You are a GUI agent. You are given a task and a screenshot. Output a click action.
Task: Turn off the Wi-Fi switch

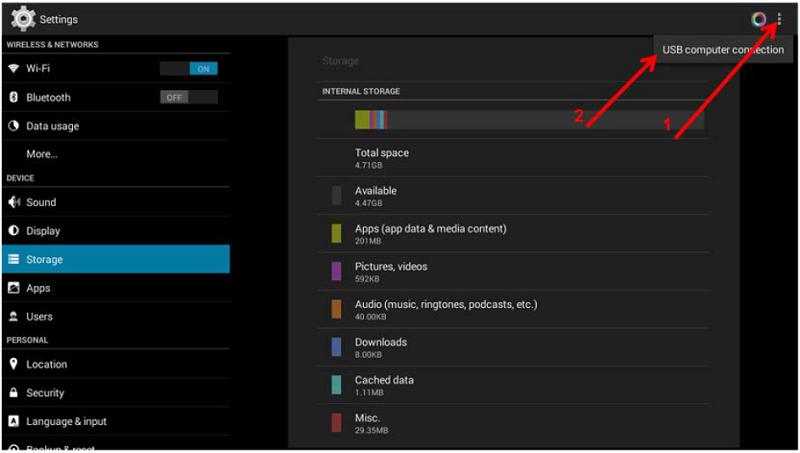pos(189,69)
